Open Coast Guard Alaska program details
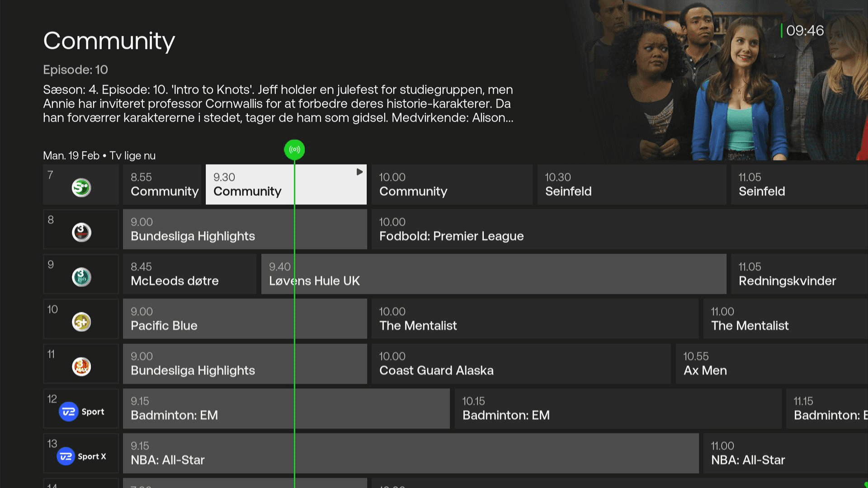The height and width of the screenshot is (488, 868). (520, 363)
